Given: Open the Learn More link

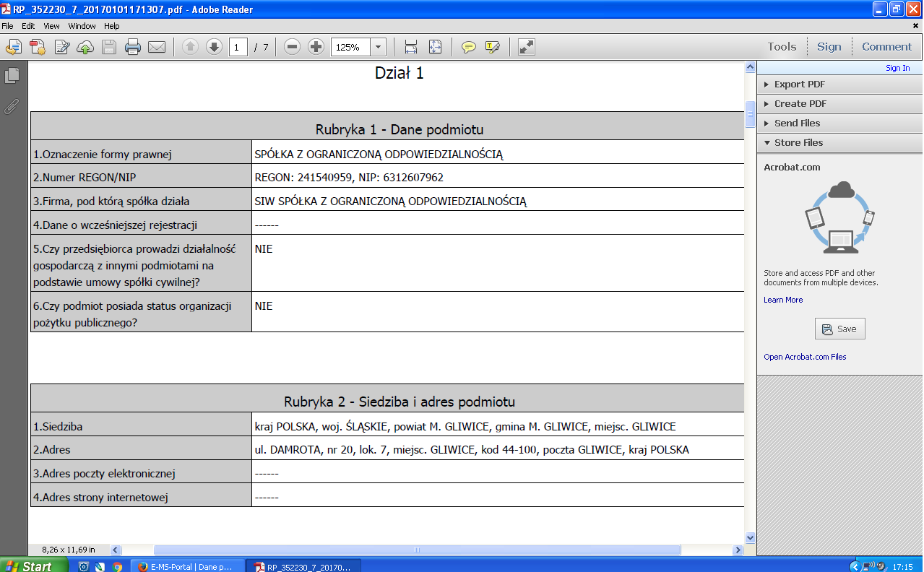Looking at the screenshot, I should (x=783, y=300).
